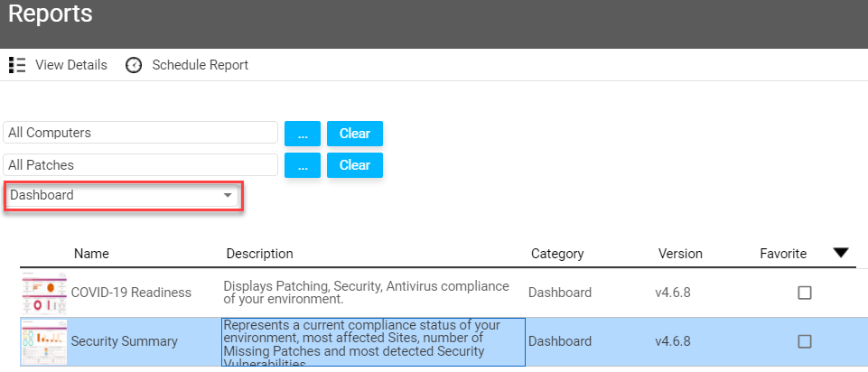Viewport: 868px width, 372px height.
Task: Mark Security Summary as favorite
Action: coord(805,341)
